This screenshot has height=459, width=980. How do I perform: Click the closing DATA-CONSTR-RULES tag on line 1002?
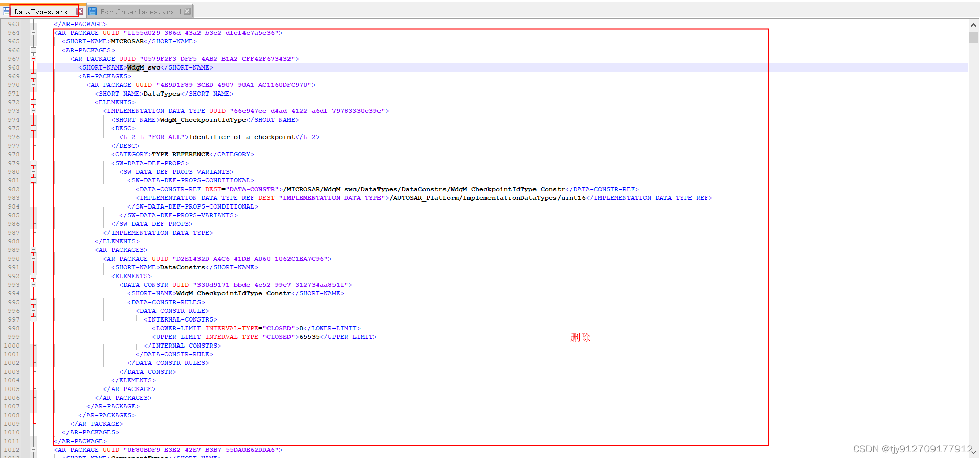[168, 363]
